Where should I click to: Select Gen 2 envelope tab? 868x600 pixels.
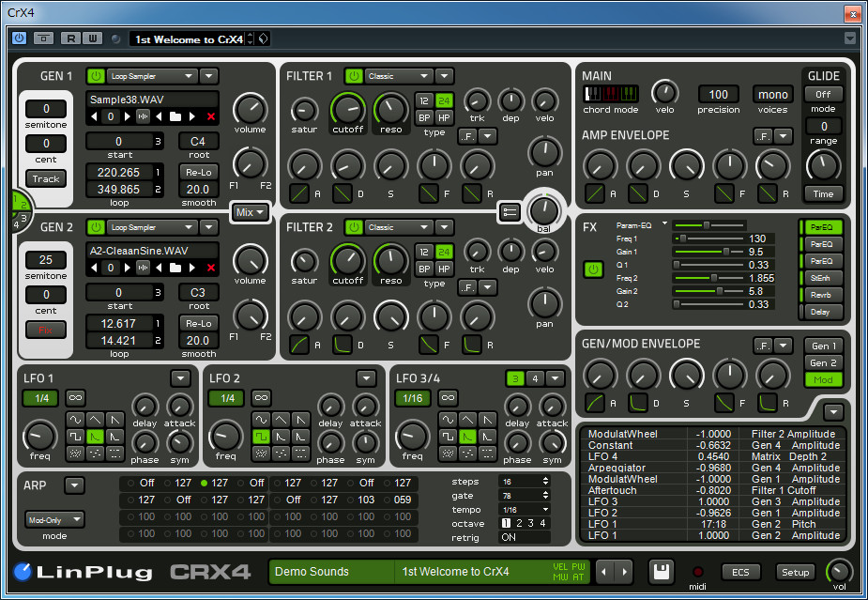pos(823,362)
